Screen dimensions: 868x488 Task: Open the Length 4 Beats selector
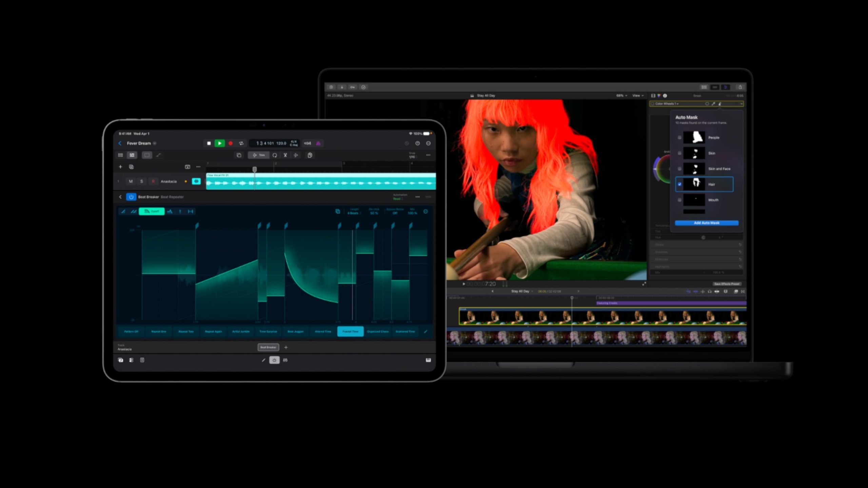354,211
